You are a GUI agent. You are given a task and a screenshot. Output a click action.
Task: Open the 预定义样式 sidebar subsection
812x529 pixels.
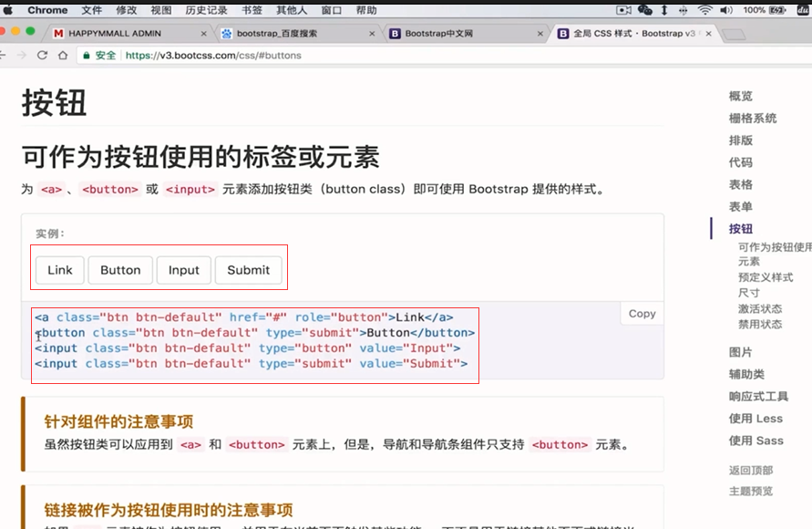[x=766, y=277]
